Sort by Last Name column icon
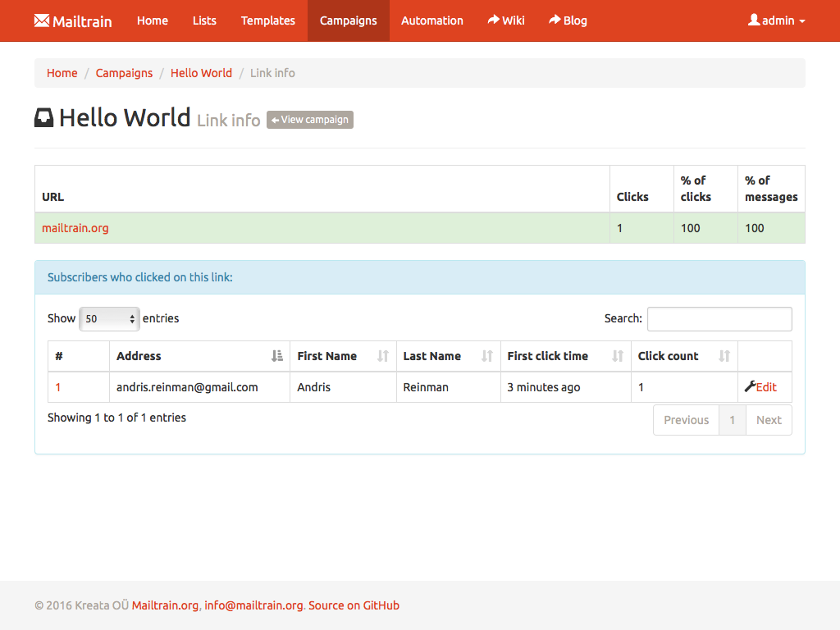The width and height of the screenshot is (840, 630). click(486, 356)
